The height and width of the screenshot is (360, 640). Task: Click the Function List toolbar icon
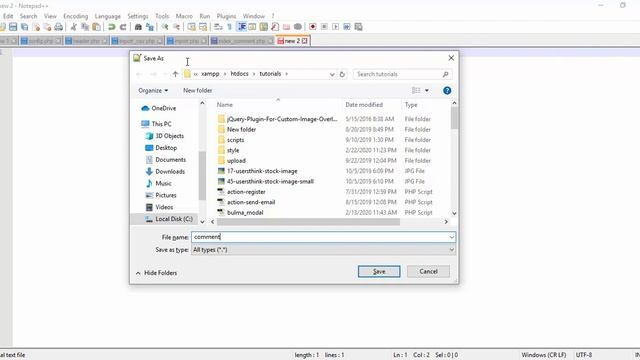point(275,27)
